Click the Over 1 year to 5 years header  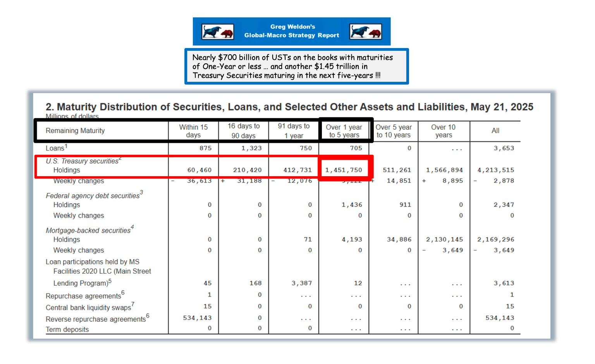tap(344, 131)
